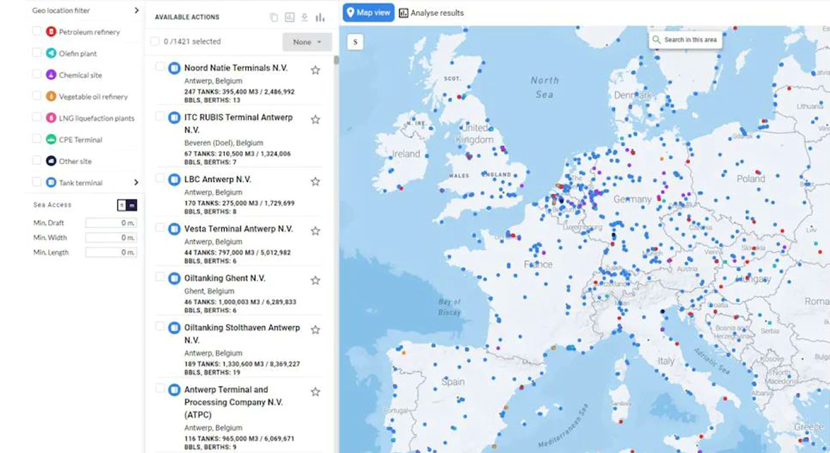
Task: Open LBC Antwerp N.V. entry
Action: tap(218, 179)
